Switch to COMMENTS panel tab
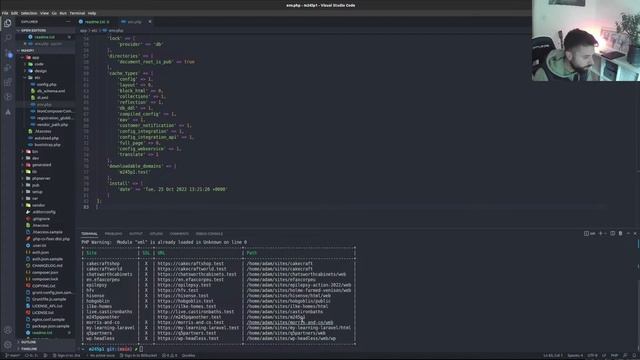 [179, 234]
